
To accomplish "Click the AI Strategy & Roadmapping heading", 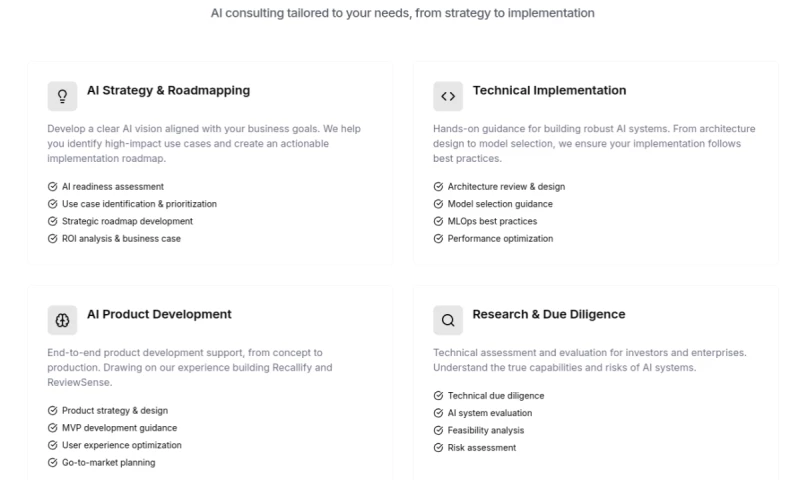I will (x=169, y=91).
